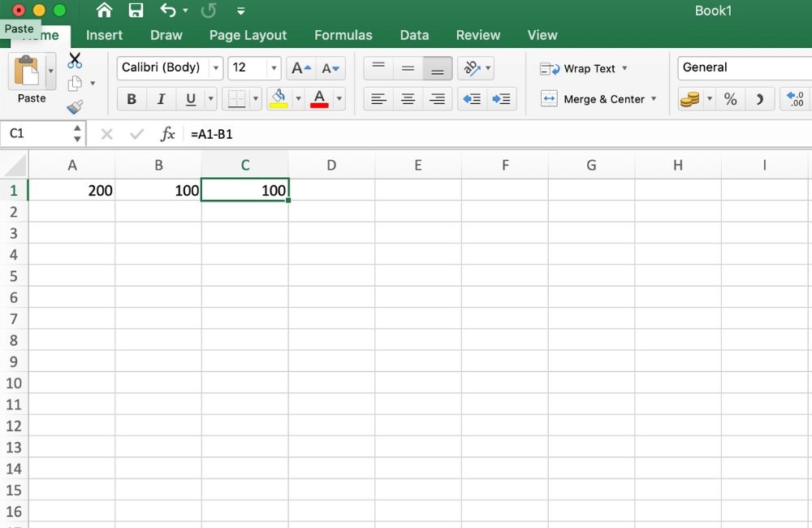The width and height of the screenshot is (812, 528).
Task: Toggle Italic formatting
Action: point(161,99)
